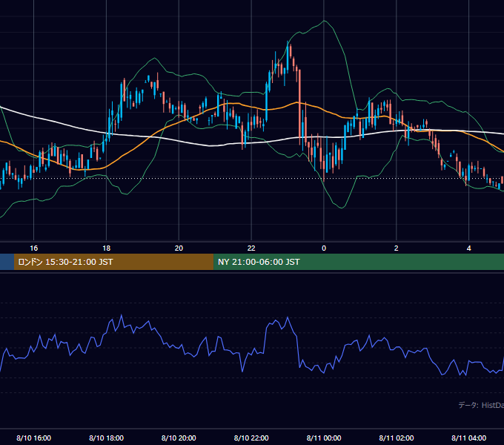
Task: Click the 0 hour label on chart axis
Action: tap(324, 248)
